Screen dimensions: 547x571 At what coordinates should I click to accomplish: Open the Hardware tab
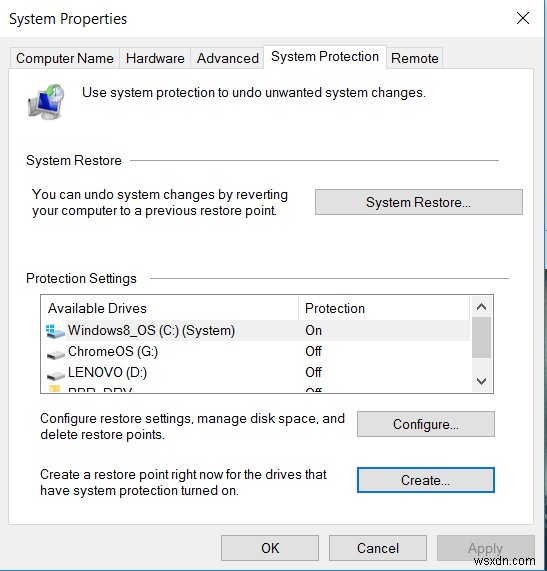coord(155,58)
